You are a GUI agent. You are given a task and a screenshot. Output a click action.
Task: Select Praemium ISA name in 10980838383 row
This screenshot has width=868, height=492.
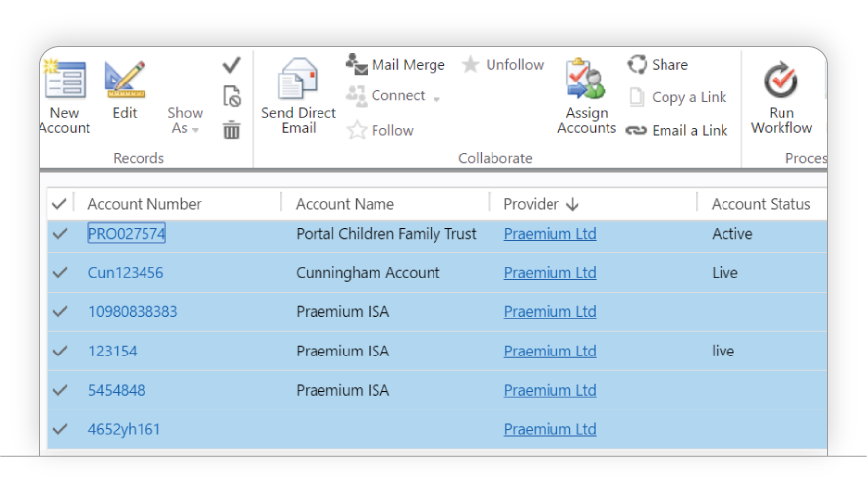click(x=343, y=311)
